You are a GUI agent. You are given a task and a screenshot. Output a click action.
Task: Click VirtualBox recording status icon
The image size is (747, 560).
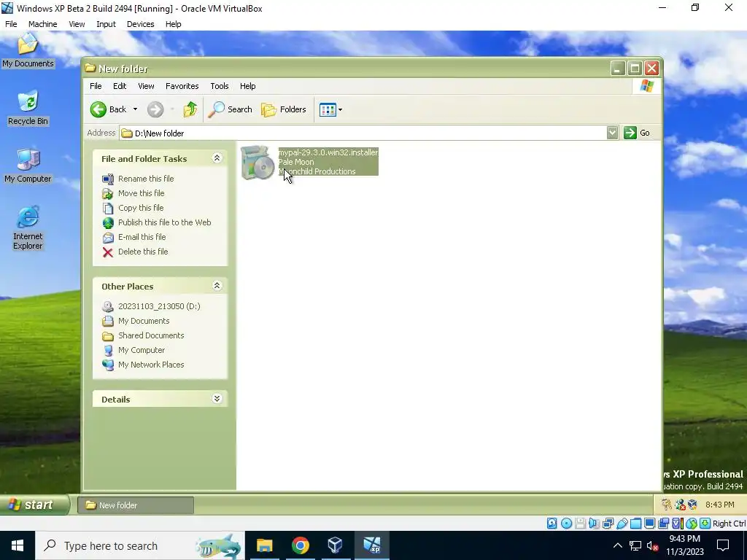coord(663,524)
